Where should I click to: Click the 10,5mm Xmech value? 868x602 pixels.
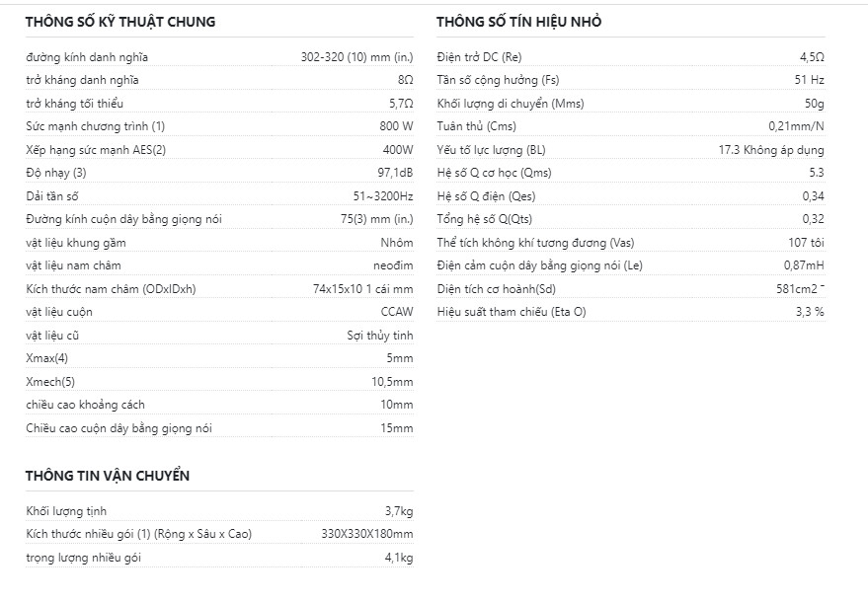click(392, 382)
